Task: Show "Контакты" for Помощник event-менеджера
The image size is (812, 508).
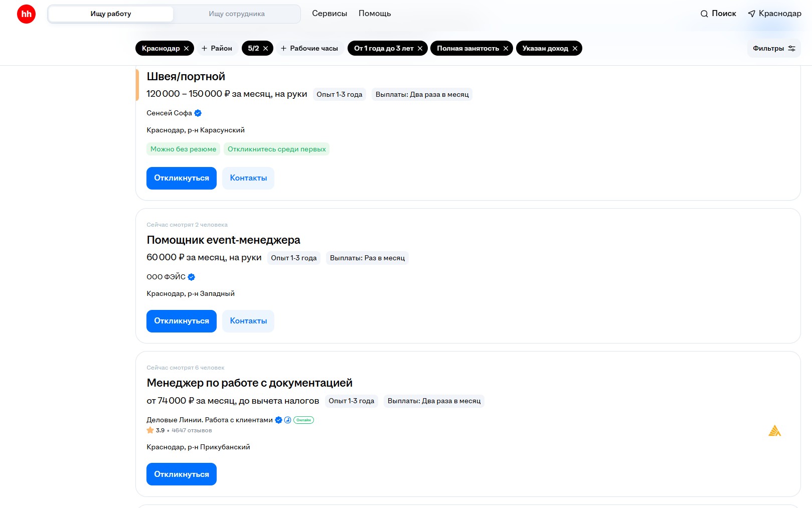Action: click(x=248, y=321)
